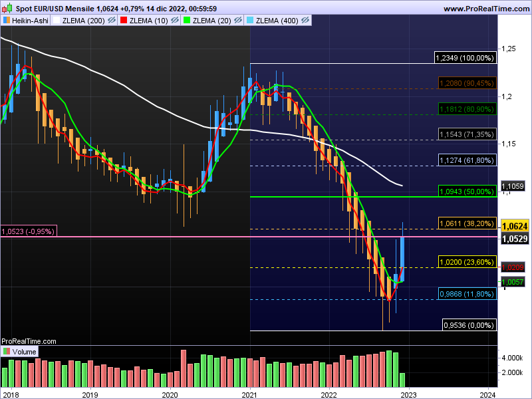
Task: Click the current price tag 1,0624
Action: [x=514, y=226]
